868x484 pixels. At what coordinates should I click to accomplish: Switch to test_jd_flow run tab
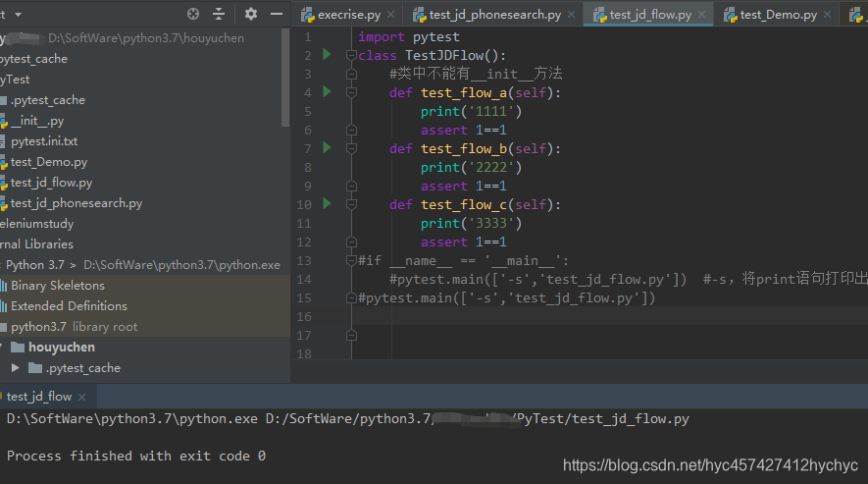[39, 397]
